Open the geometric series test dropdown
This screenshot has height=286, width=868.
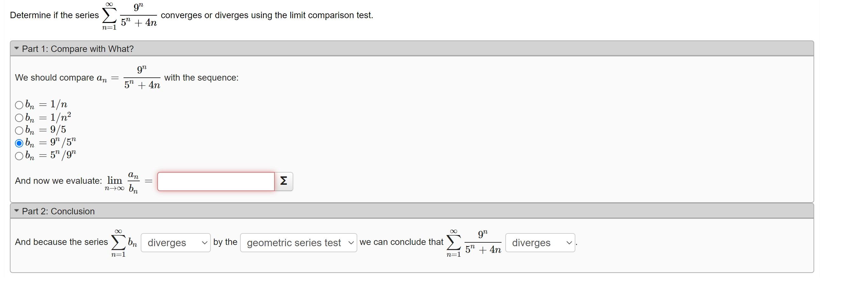(x=299, y=243)
